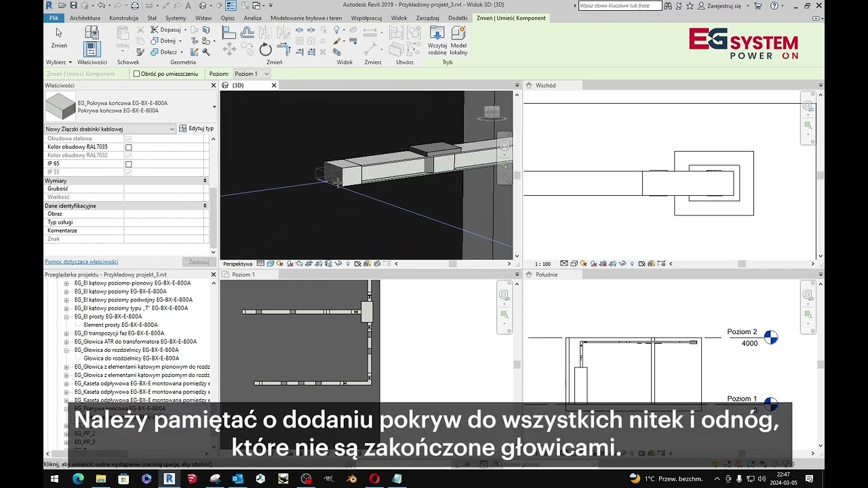Collapse the EG_El prosty EG-BX-E-800A node

point(66,317)
